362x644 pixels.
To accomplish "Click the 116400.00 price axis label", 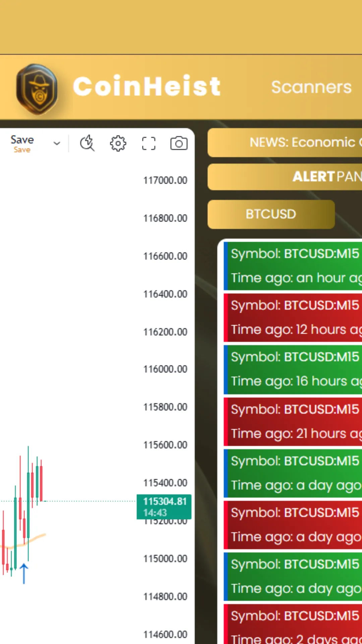I will click(x=165, y=294).
